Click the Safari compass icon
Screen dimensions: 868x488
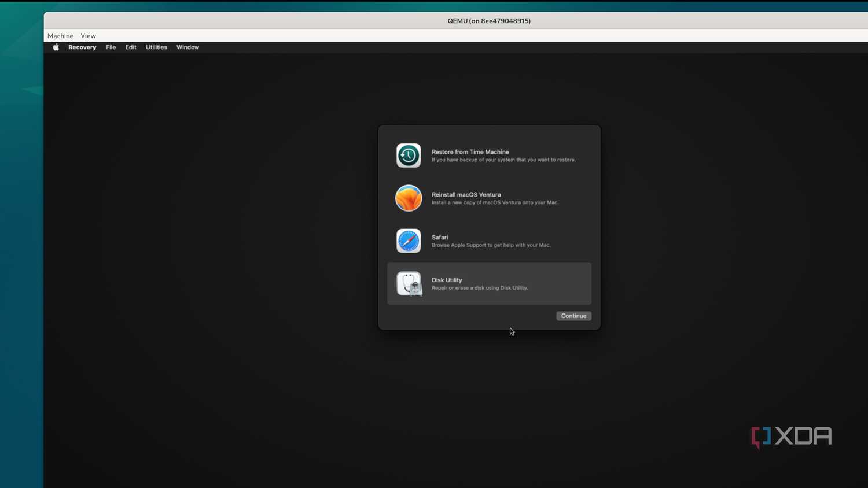pyautogui.click(x=409, y=241)
